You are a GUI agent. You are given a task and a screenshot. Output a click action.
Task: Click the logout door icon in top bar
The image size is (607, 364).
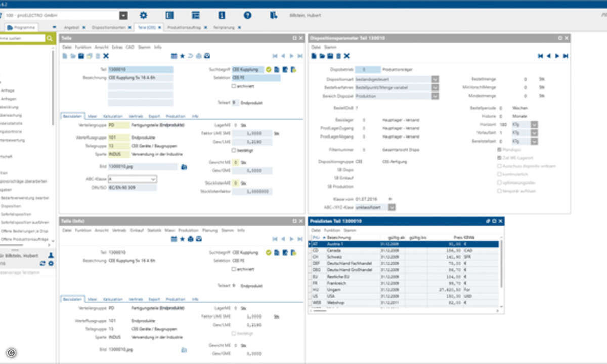point(274,16)
